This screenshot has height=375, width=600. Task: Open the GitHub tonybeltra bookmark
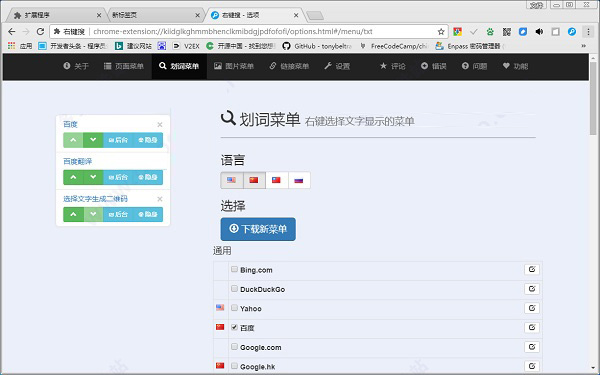pyautogui.click(x=317, y=46)
